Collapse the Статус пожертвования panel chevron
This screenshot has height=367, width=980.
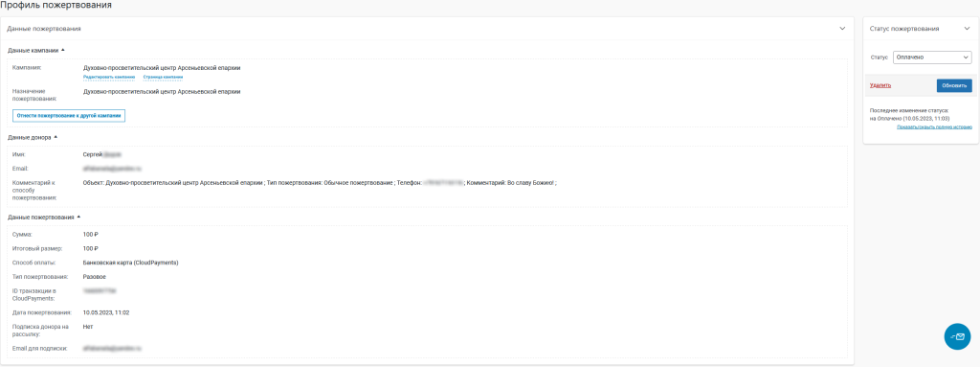point(967,28)
